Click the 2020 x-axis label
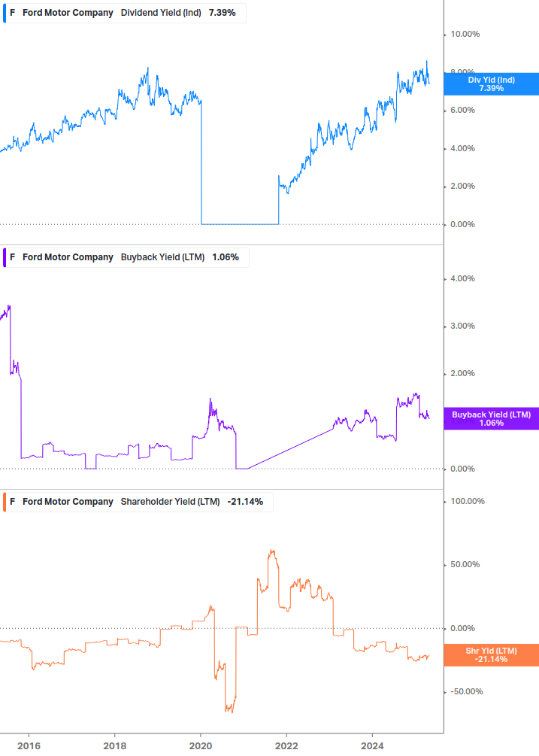Screen dimensions: 539x756 tap(201, 746)
